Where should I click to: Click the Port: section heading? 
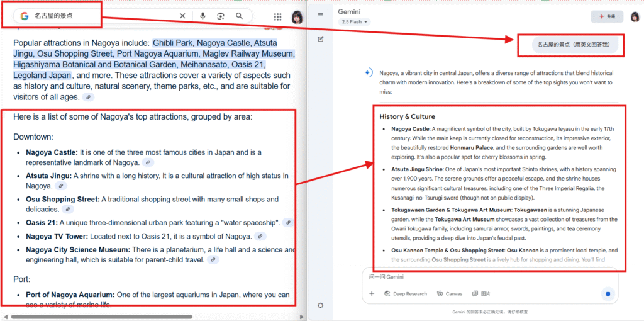(x=22, y=279)
